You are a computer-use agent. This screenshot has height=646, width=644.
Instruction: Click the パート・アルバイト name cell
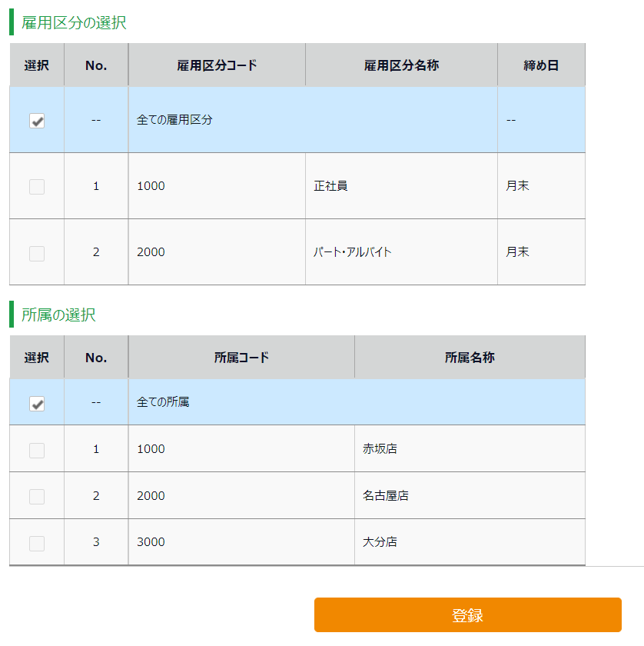click(x=353, y=252)
